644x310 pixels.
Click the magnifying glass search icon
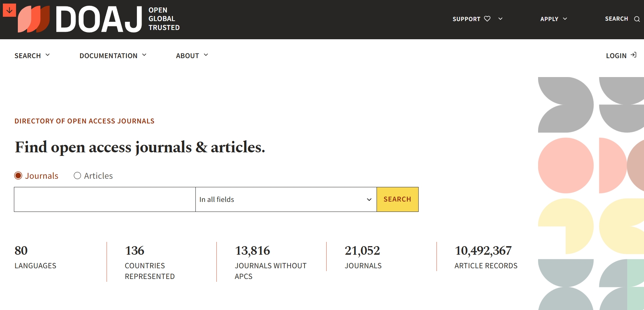[x=637, y=19]
